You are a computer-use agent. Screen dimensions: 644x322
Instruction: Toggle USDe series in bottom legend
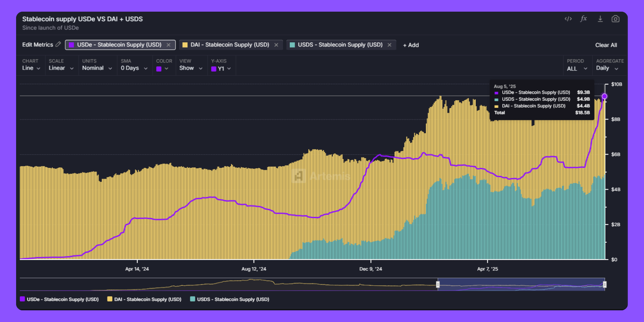(59, 299)
